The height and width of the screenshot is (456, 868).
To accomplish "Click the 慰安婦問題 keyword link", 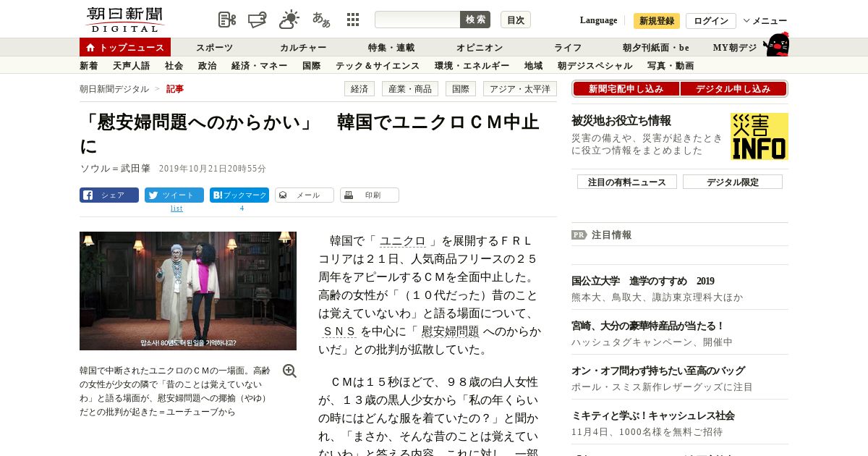I will pos(450,332).
